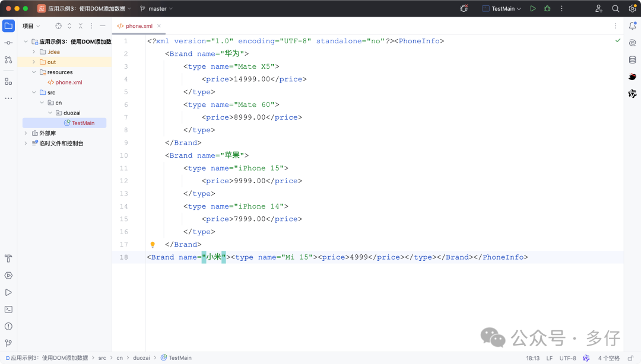Open the Pull Requests tool window icon
Viewport: 641px width, 364px height.
pos(8,60)
